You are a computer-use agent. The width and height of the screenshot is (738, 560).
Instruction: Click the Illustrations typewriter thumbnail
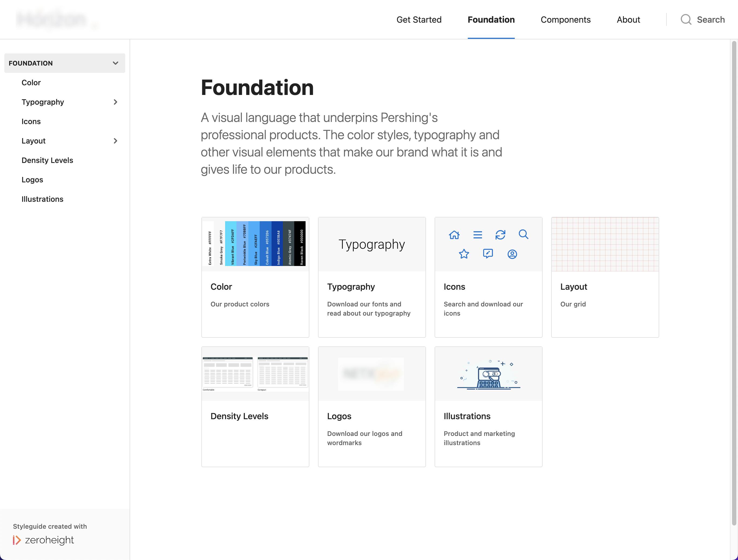coord(488,375)
